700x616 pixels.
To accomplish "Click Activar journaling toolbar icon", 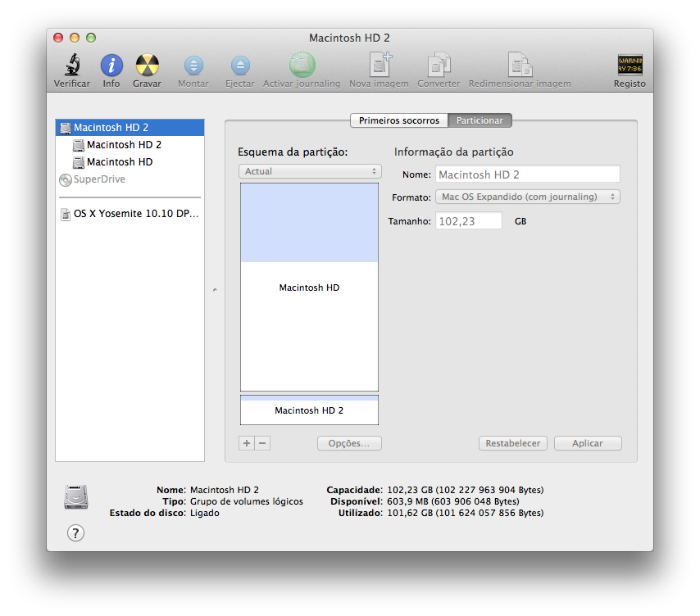I will click(302, 66).
